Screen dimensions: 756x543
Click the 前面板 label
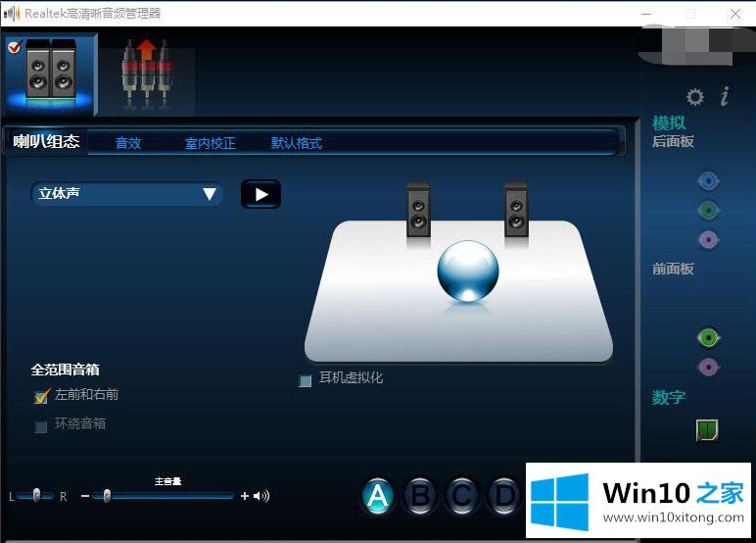coord(673,269)
